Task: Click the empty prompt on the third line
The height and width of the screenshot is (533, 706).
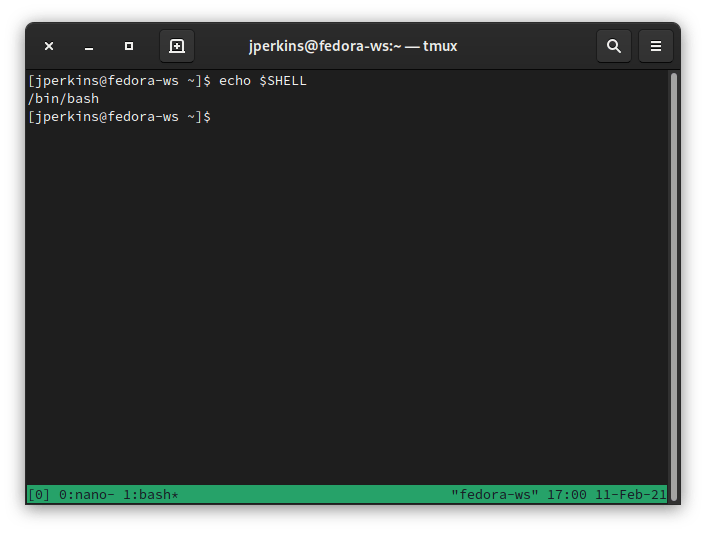Action: click(x=119, y=117)
